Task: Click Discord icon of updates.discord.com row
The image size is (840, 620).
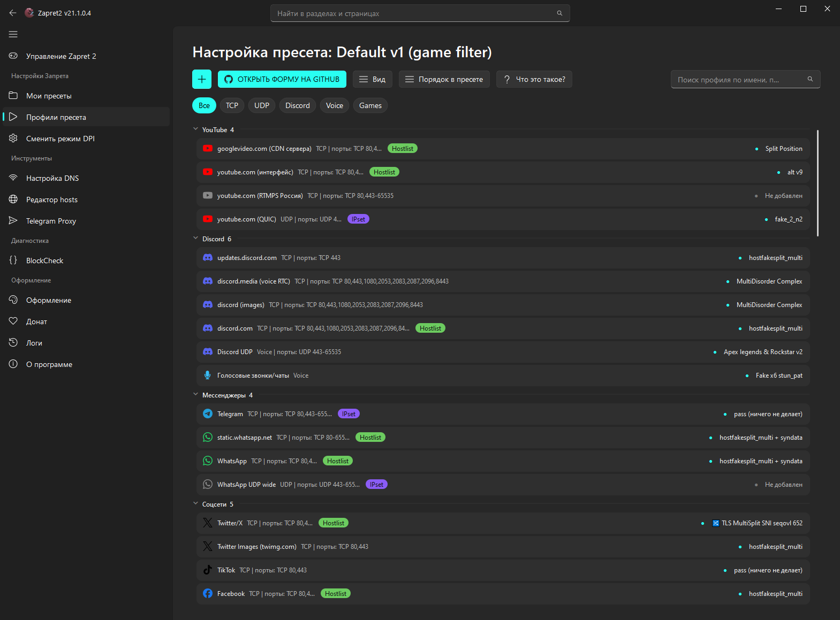Action: [x=208, y=258]
